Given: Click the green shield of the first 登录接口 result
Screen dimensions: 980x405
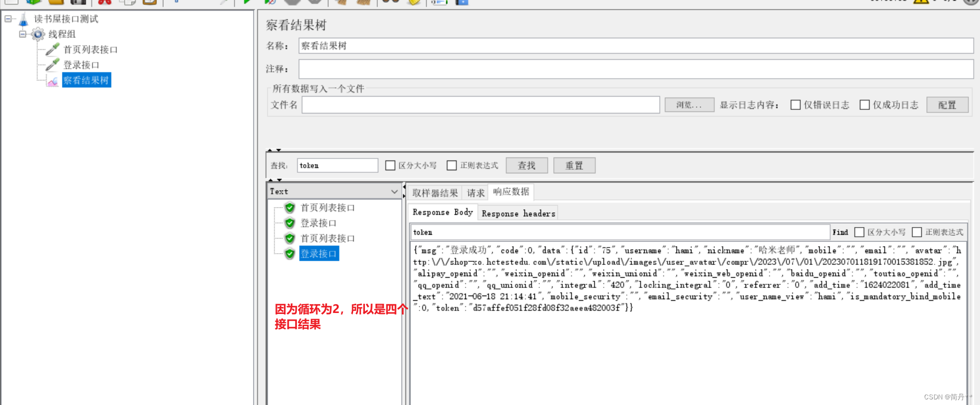Looking at the screenshot, I should pos(290,223).
